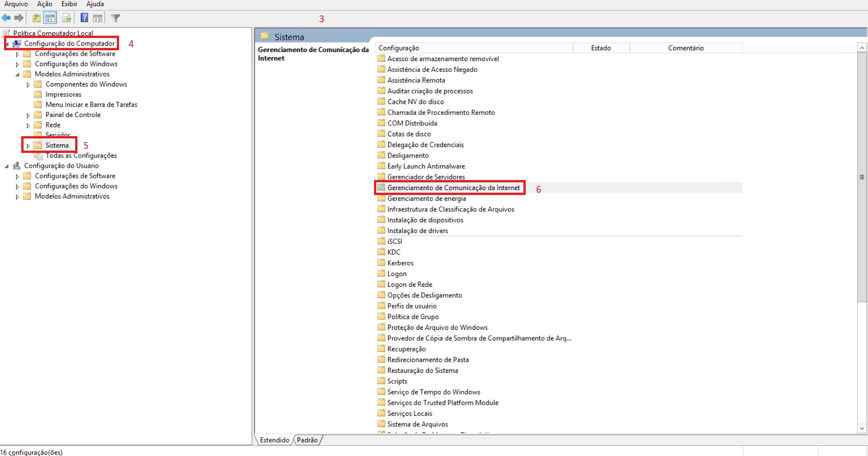Viewport: 868px width, 456px height.
Task: Click the gray Forward arrow icon
Action: tap(19, 18)
